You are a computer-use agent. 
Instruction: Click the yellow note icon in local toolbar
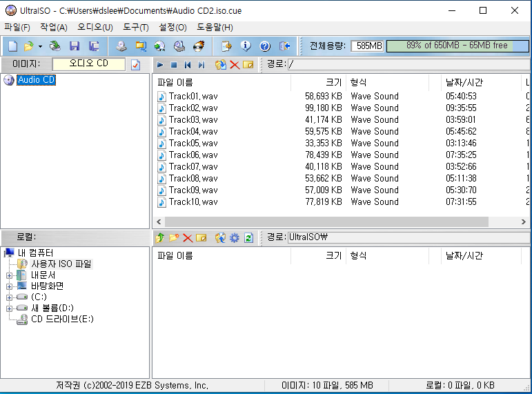point(201,237)
